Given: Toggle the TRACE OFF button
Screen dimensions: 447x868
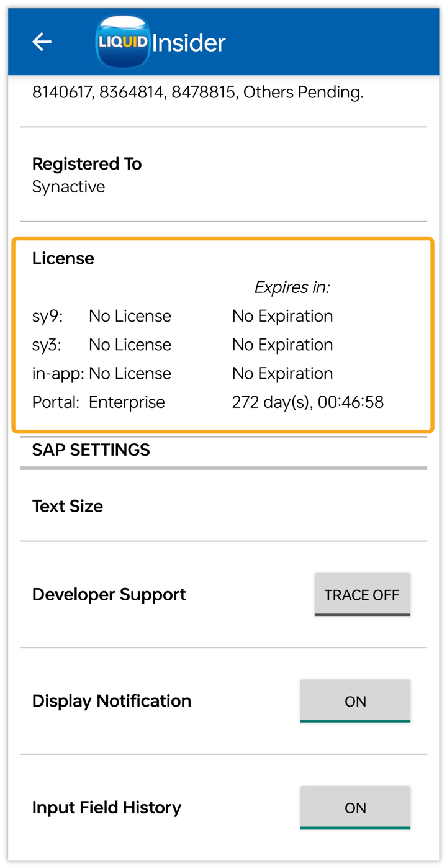Looking at the screenshot, I should (362, 594).
